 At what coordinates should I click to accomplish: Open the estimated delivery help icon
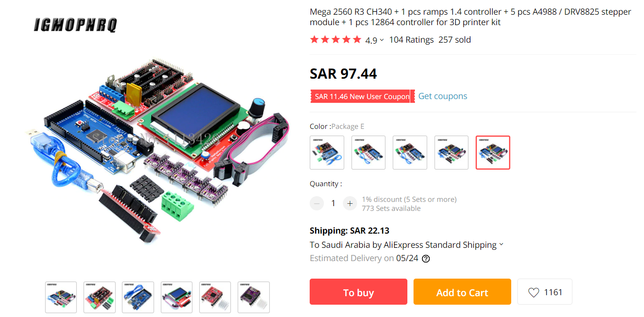point(426,259)
